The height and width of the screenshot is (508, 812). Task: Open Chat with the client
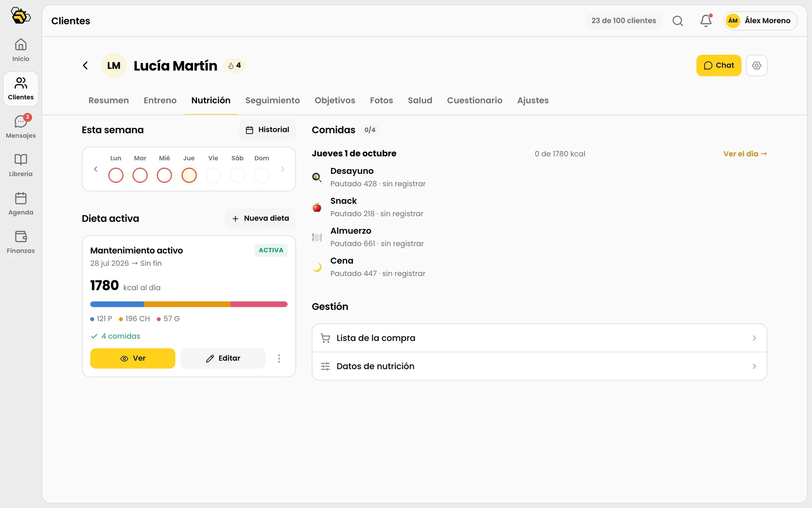(719, 66)
